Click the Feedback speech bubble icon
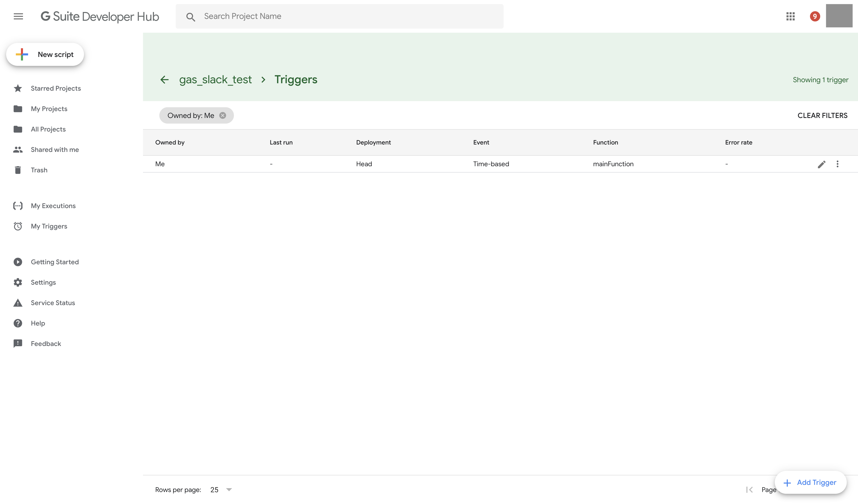 (x=18, y=344)
